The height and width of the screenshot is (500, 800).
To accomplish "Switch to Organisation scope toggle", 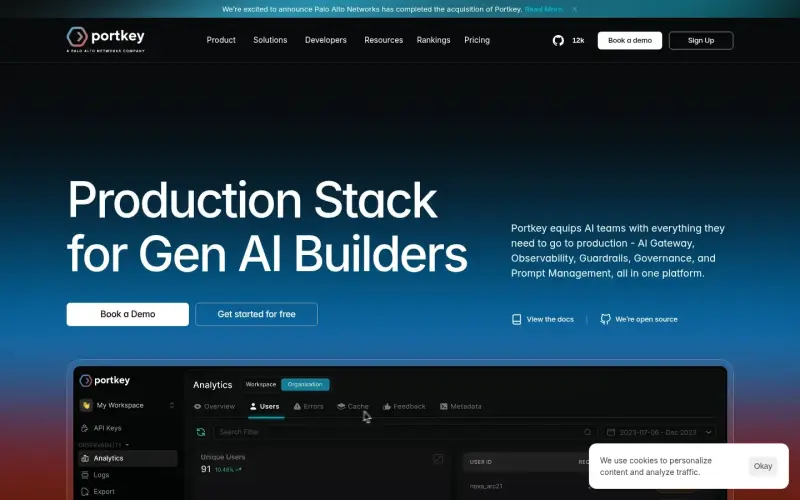I will 305,384.
